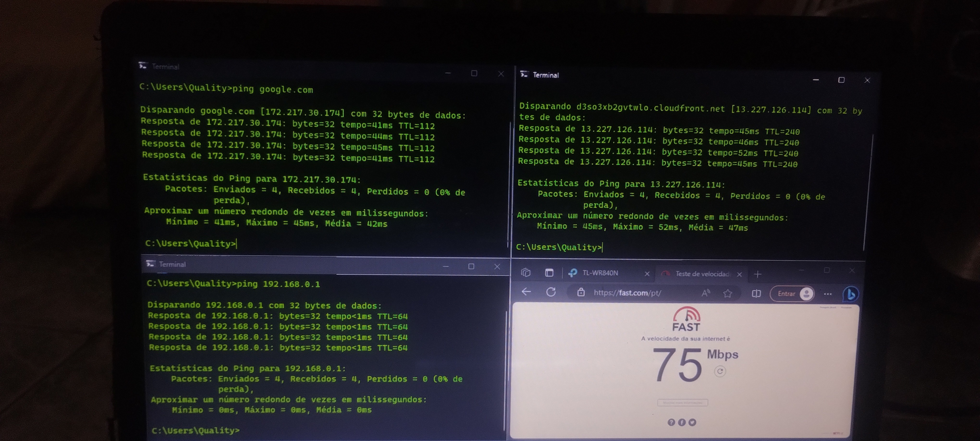Open the Facebook share icon

682,422
